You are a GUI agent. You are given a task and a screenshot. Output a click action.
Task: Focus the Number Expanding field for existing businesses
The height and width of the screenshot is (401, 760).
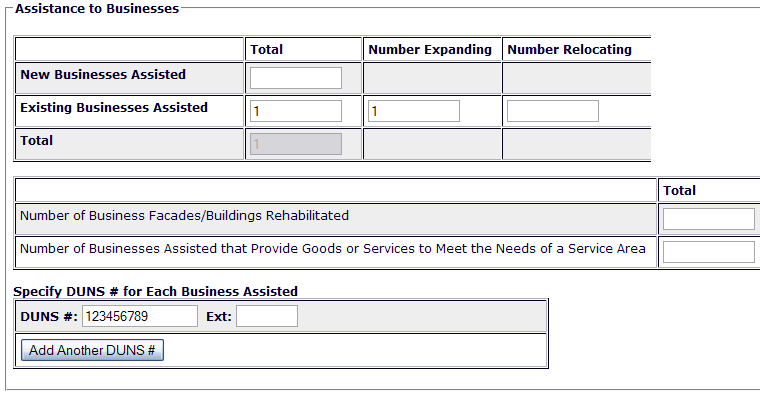tap(414, 111)
